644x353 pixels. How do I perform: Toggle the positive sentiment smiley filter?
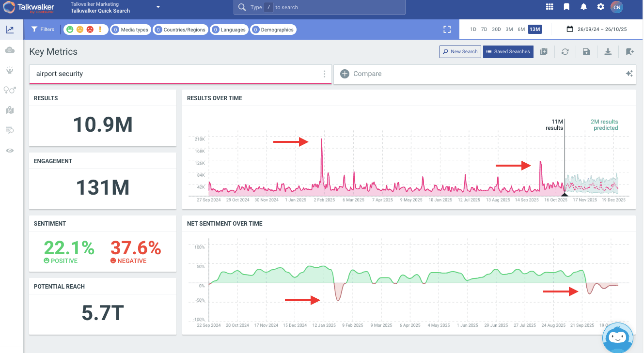coord(70,30)
